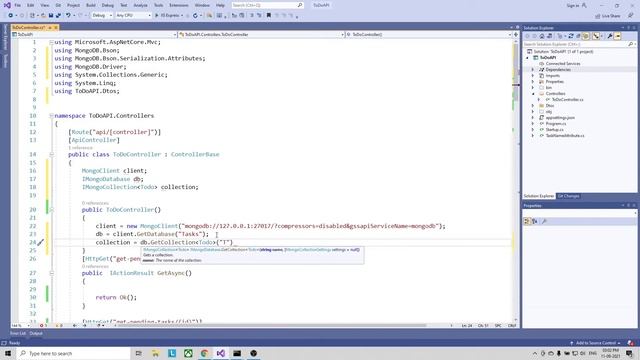This screenshot has height=360, width=640.
Task: Toggle Show All Files in Solution Explorer
Action: pyautogui.click(x=586, y=36)
